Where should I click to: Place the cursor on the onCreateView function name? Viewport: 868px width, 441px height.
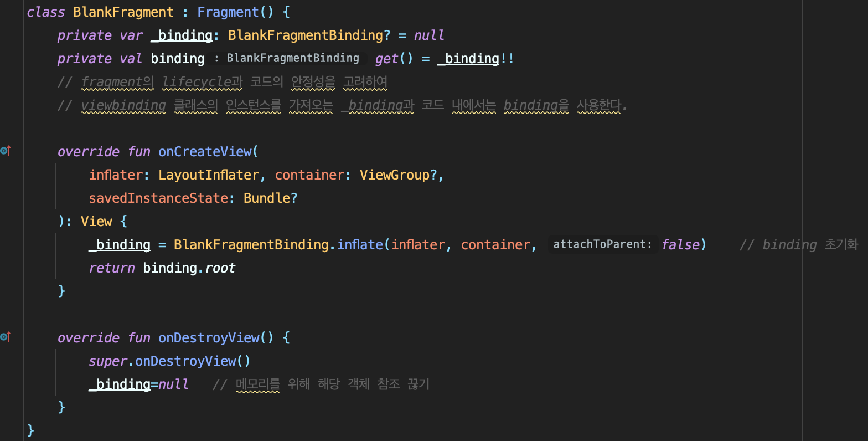(205, 152)
